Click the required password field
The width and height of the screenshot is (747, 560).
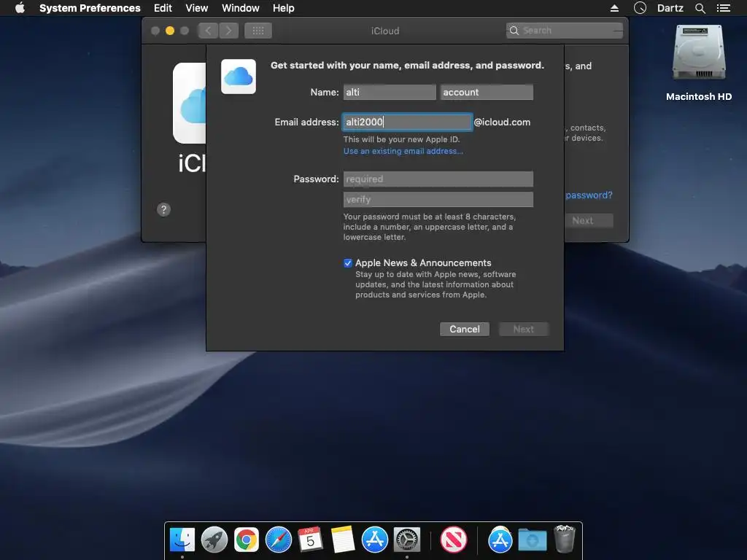click(438, 179)
